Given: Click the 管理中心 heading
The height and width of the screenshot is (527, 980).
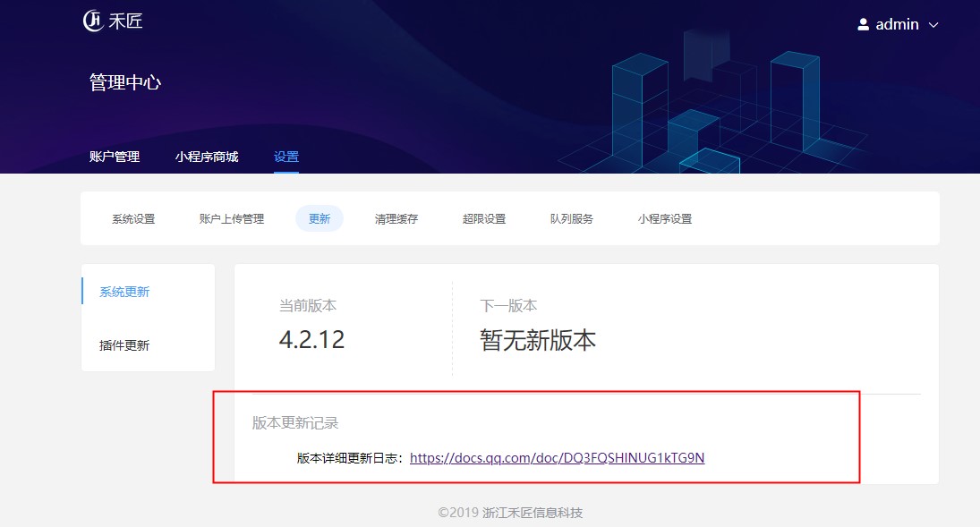Looking at the screenshot, I should pyautogui.click(x=123, y=81).
